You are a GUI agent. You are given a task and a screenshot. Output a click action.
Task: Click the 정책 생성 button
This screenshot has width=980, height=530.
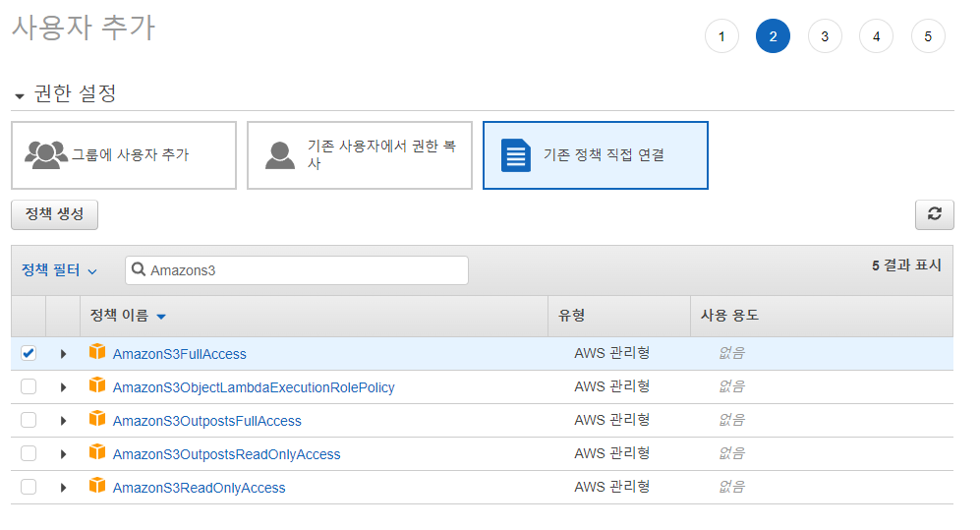click(54, 214)
